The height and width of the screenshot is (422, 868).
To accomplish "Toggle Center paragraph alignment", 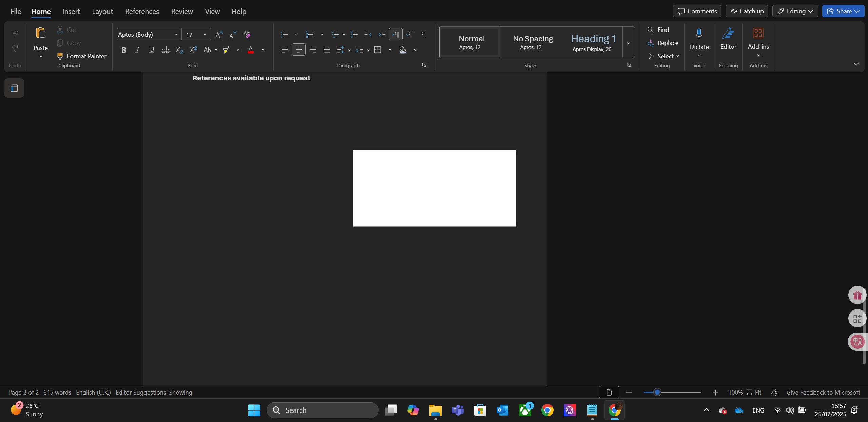I will click(x=298, y=49).
